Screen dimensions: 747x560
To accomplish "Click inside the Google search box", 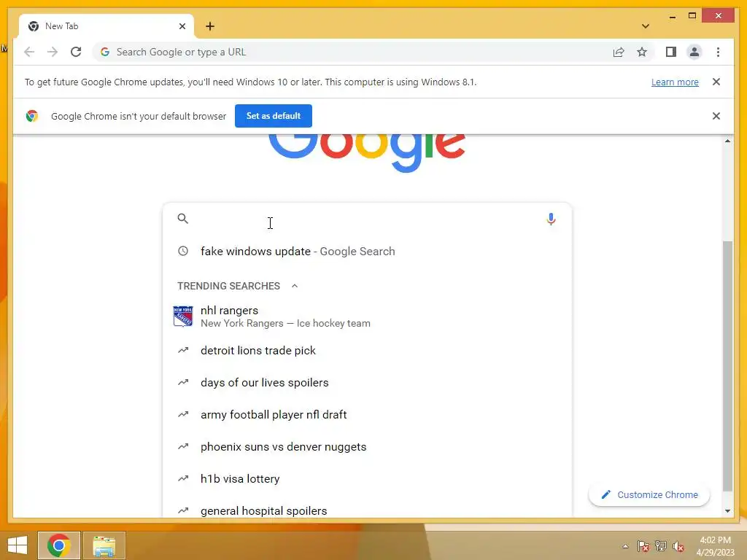I will pos(366,219).
